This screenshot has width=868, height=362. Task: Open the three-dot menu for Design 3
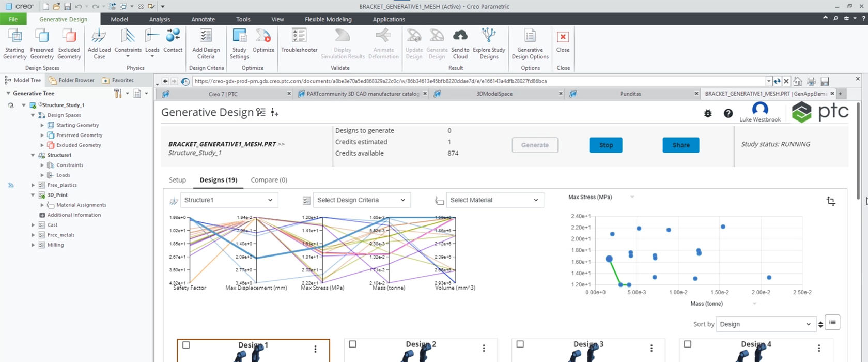click(652, 348)
